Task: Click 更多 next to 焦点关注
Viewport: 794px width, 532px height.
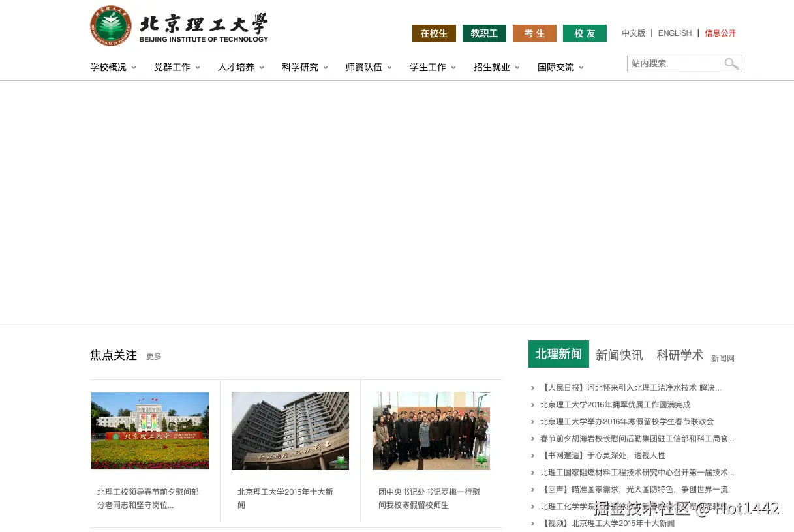Action: 153,357
